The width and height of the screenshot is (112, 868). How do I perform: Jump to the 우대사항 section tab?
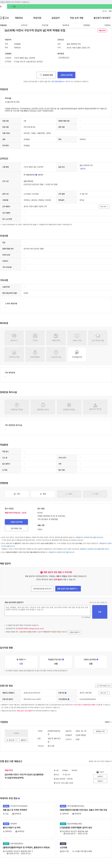[x=45, y=25]
